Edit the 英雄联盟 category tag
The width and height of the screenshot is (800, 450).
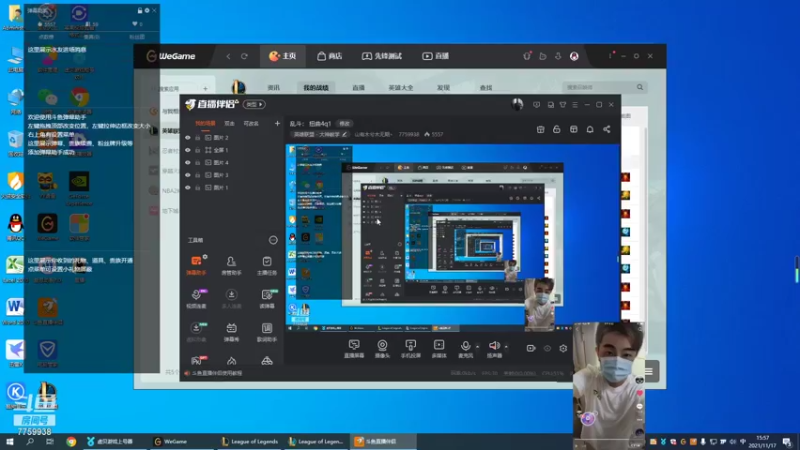[320, 135]
